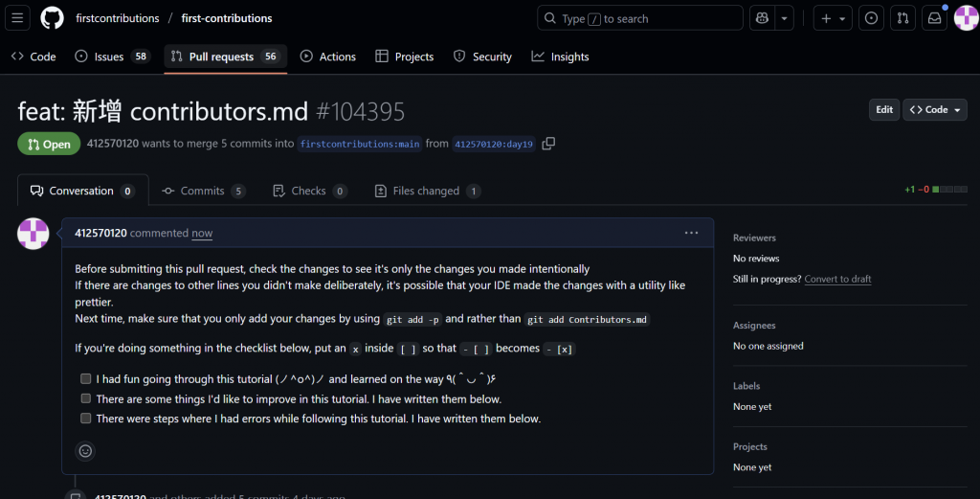Check 'There were steps where I had errors'
This screenshot has width=980, height=499.
pyautogui.click(x=85, y=418)
